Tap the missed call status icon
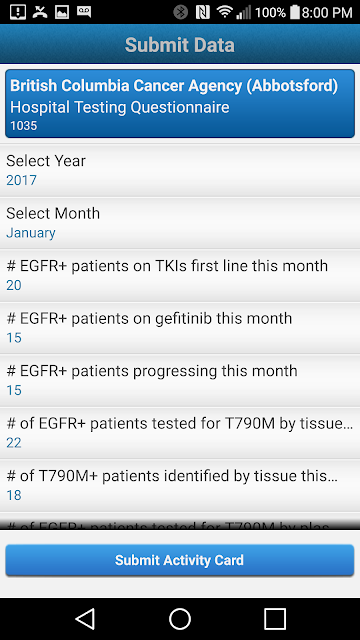Image resolution: width=360 pixels, height=640 pixels. (40, 12)
